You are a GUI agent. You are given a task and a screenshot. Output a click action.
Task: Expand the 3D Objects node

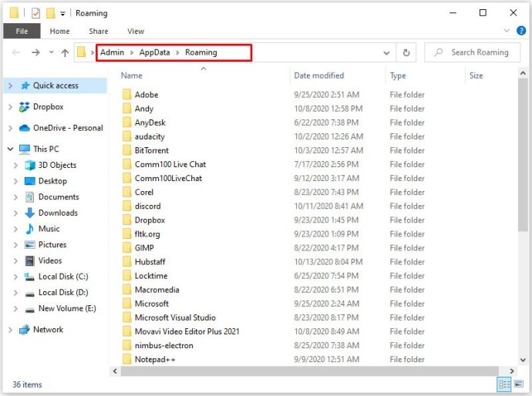pyautogui.click(x=15, y=165)
